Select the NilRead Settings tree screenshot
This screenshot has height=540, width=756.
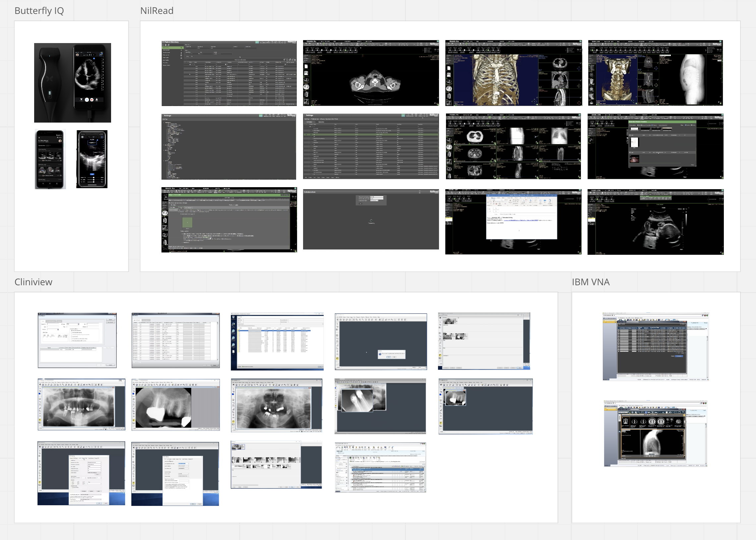point(228,147)
